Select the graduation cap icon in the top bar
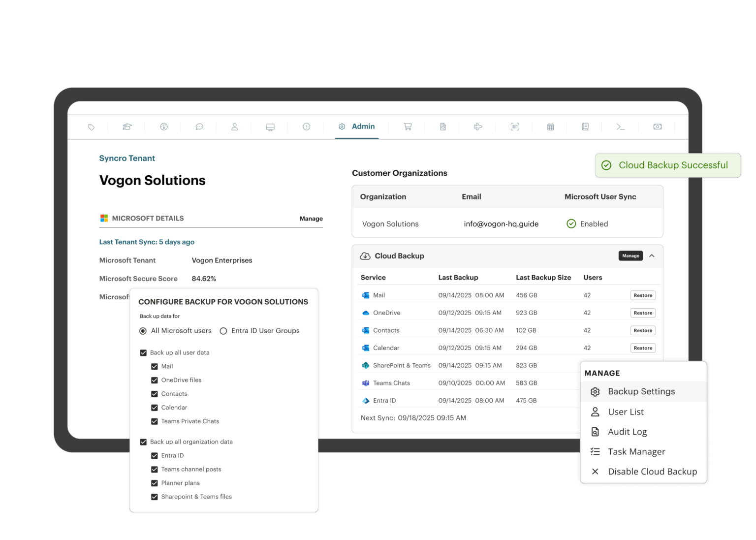Viewport: 756px width, 540px height. click(127, 127)
